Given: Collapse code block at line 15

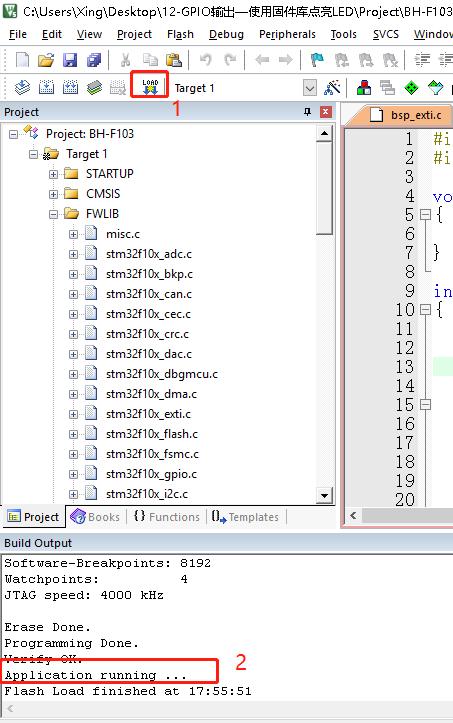Looking at the screenshot, I should 425,404.
